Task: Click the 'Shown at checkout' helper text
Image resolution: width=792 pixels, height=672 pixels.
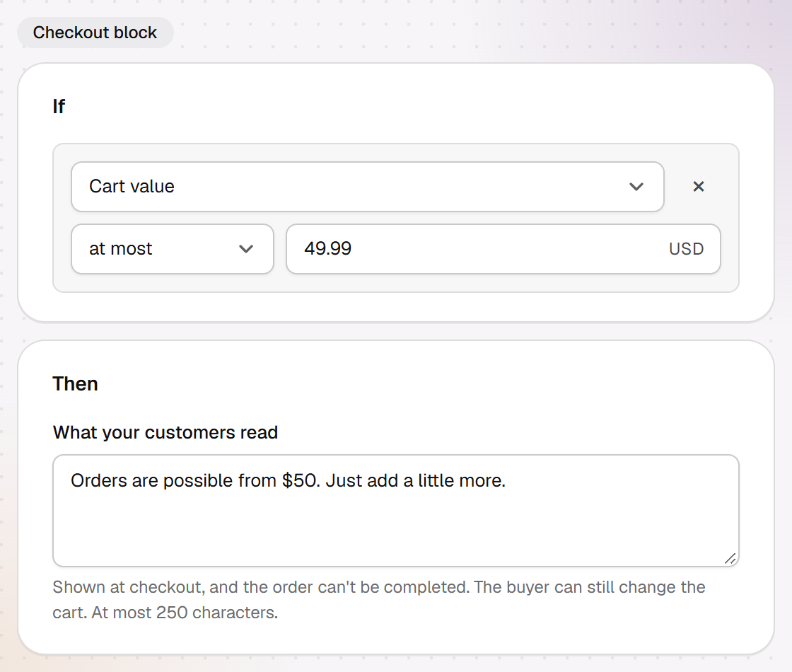Action: click(379, 600)
